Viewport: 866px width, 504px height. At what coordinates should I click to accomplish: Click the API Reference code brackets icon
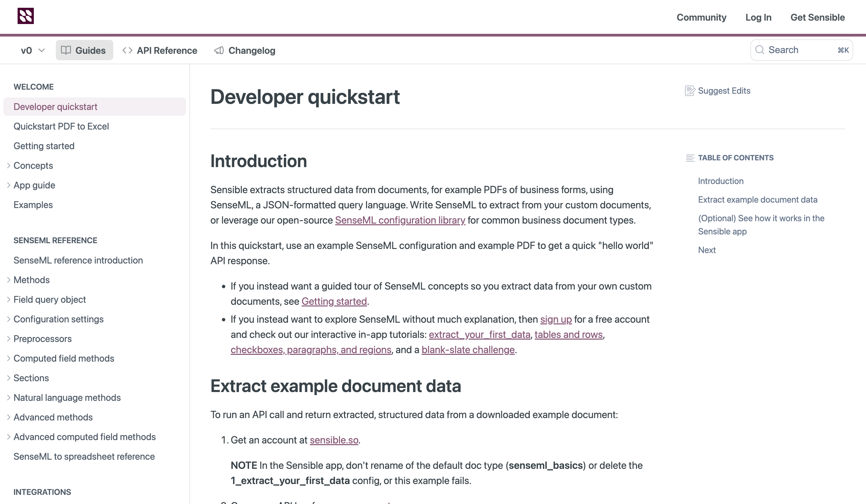pyautogui.click(x=127, y=50)
